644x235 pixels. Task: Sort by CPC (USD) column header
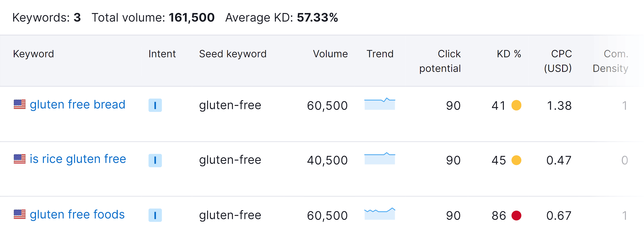558,61
